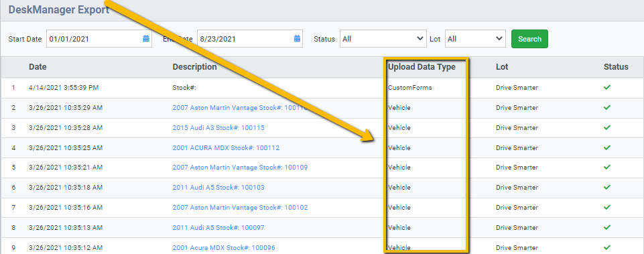This screenshot has height=254, width=644.
Task: Select date 3/26/2021 10:35:25 AM
Action: 66,147
